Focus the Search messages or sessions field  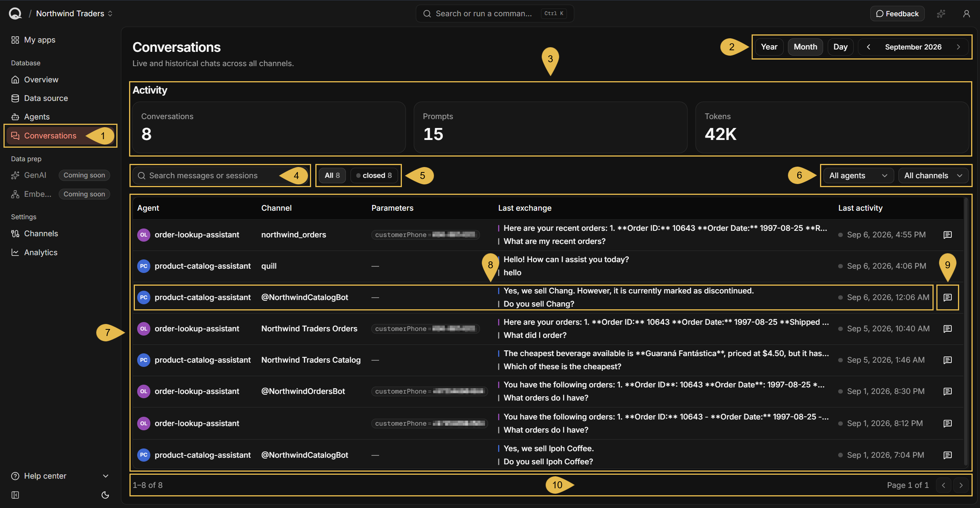point(220,176)
